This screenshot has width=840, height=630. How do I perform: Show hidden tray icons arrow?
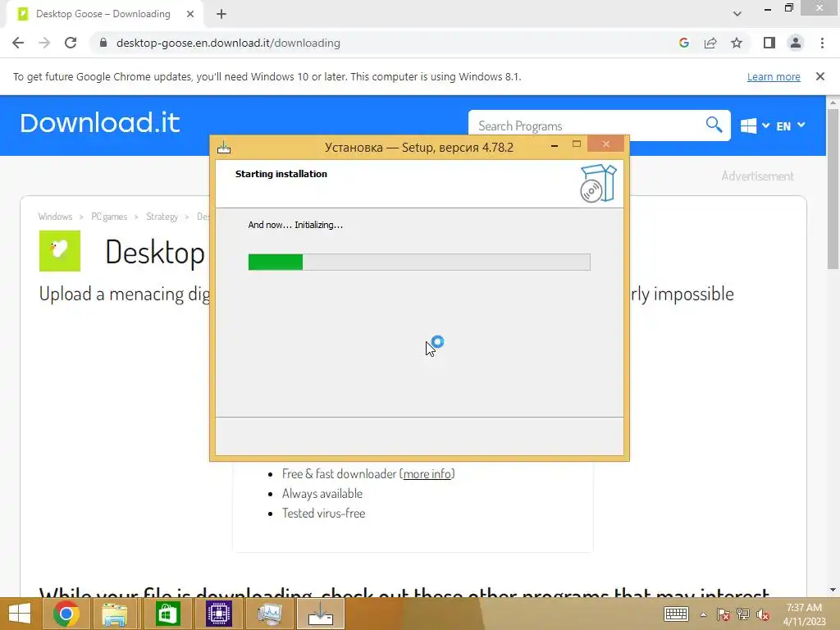click(703, 614)
